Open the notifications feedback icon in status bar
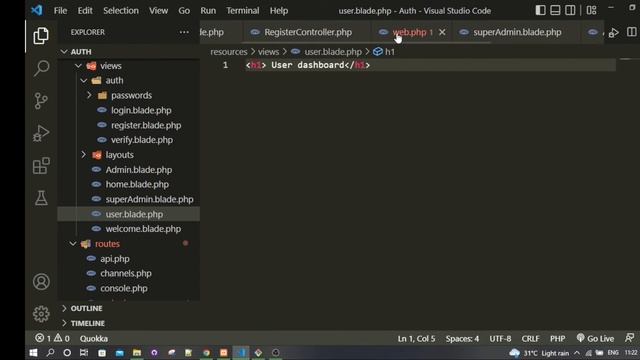 629,338
